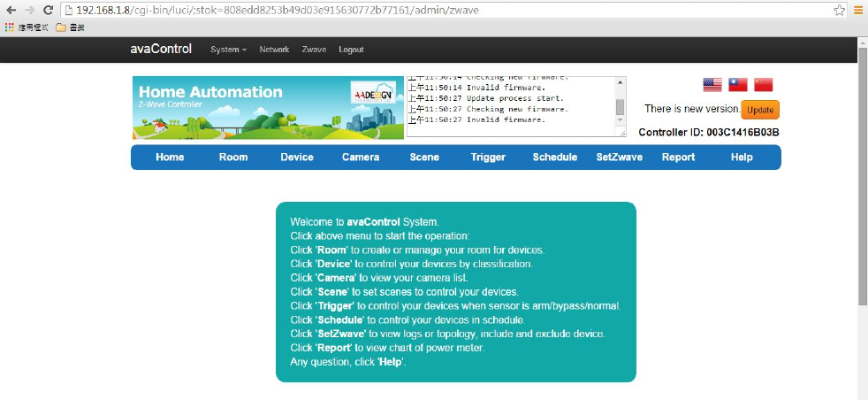The image size is (868, 400).
Task: Select the Report tab
Action: (x=678, y=158)
